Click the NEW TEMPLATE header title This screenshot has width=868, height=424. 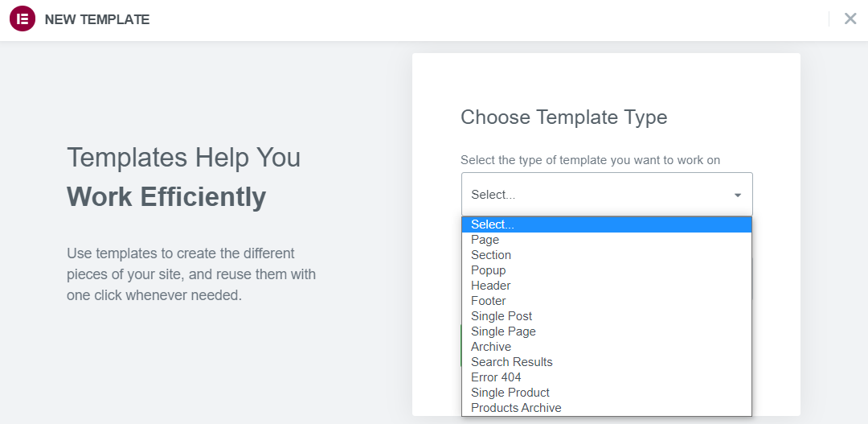pyautogui.click(x=97, y=19)
